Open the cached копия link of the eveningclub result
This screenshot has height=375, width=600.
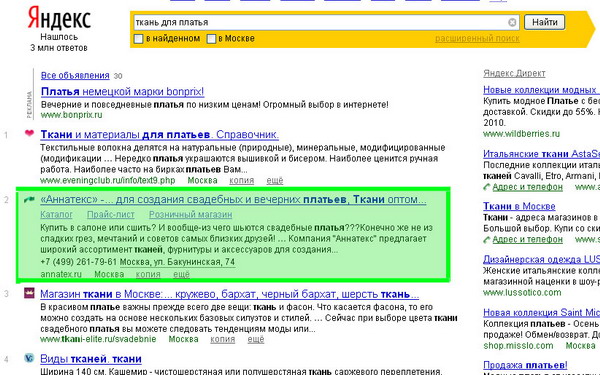(x=241, y=180)
